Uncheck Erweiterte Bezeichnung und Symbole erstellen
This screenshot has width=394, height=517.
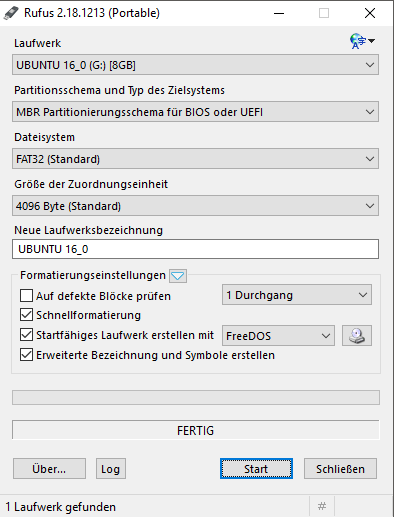26,355
